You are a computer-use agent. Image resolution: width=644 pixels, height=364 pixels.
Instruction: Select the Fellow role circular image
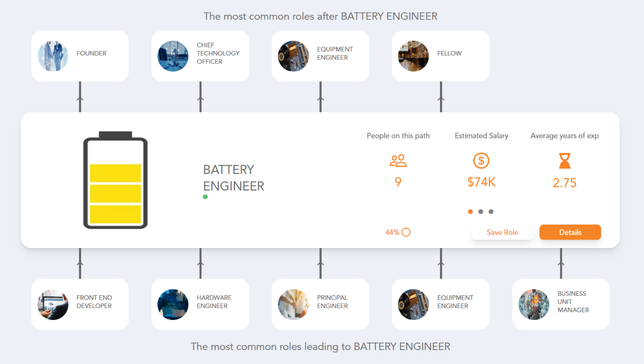413,56
